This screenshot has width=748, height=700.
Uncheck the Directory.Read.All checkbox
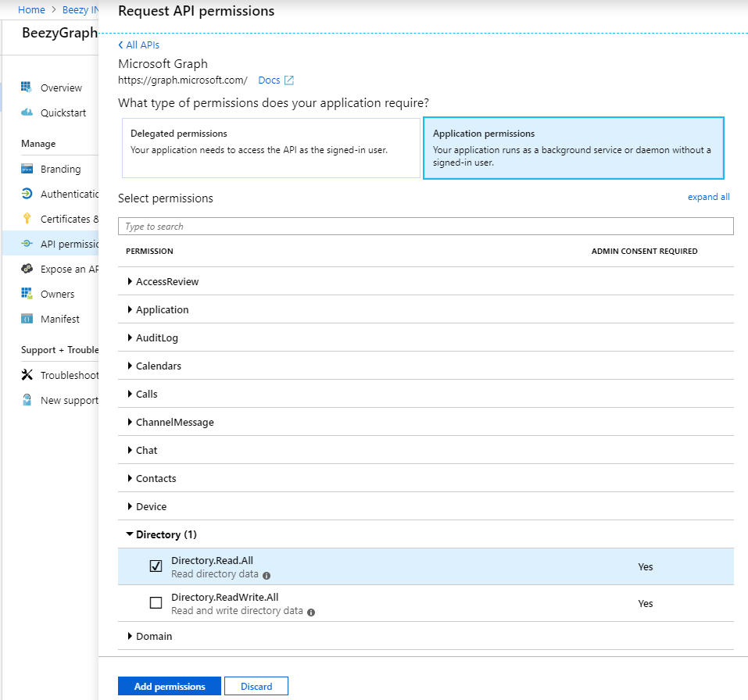coord(156,566)
